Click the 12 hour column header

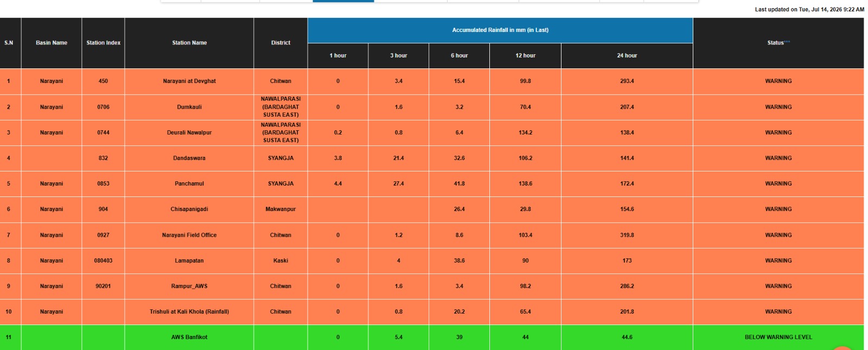pos(525,56)
